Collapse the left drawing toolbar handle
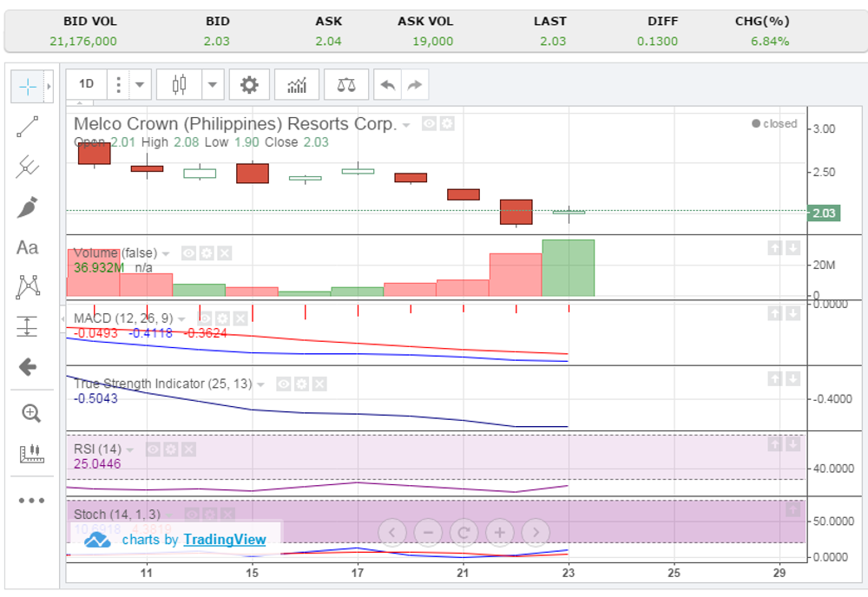The width and height of the screenshot is (868, 597). pyautogui.click(x=62, y=319)
